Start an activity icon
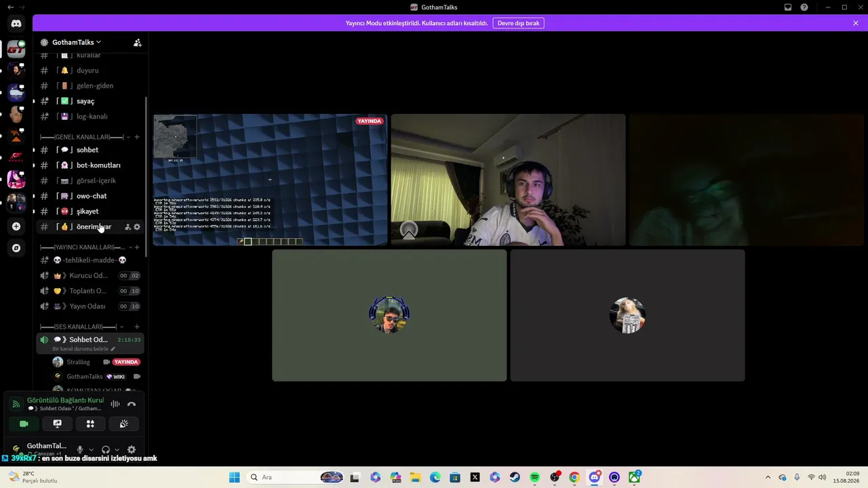This screenshot has width=868, height=488. point(90,424)
